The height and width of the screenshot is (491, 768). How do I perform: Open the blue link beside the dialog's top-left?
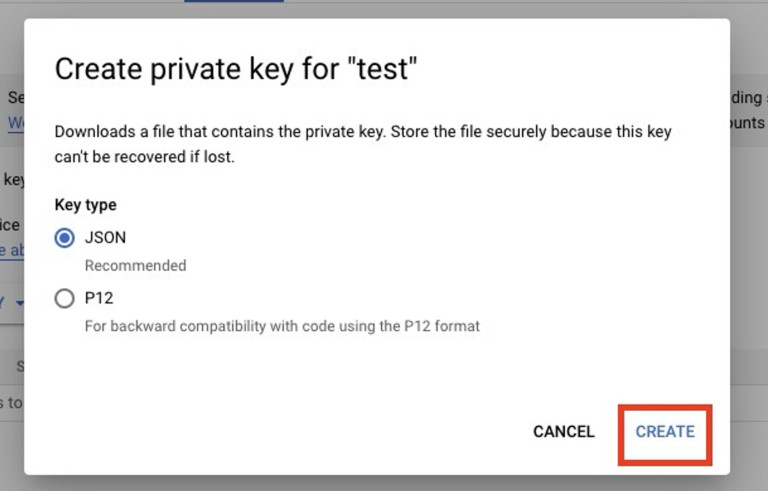click(14, 124)
